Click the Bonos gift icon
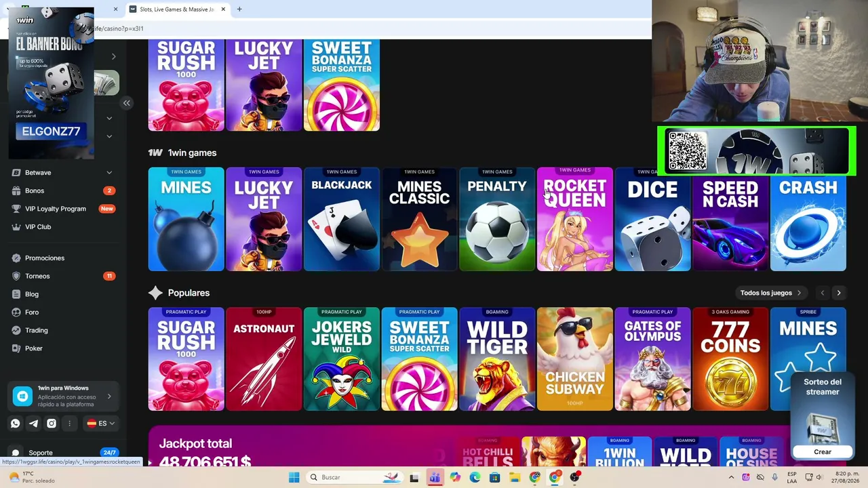This screenshot has height=488, width=868. (16, 191)
